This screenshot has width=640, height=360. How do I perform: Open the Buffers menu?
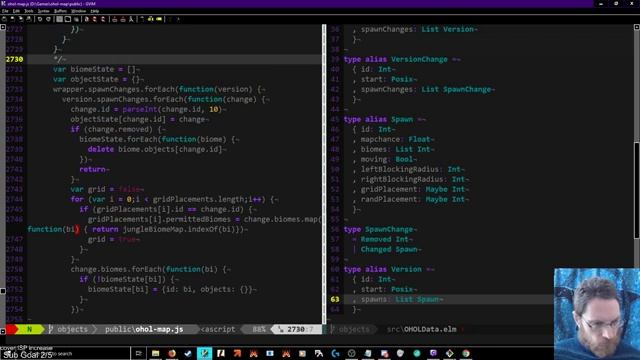coord(60,11)
